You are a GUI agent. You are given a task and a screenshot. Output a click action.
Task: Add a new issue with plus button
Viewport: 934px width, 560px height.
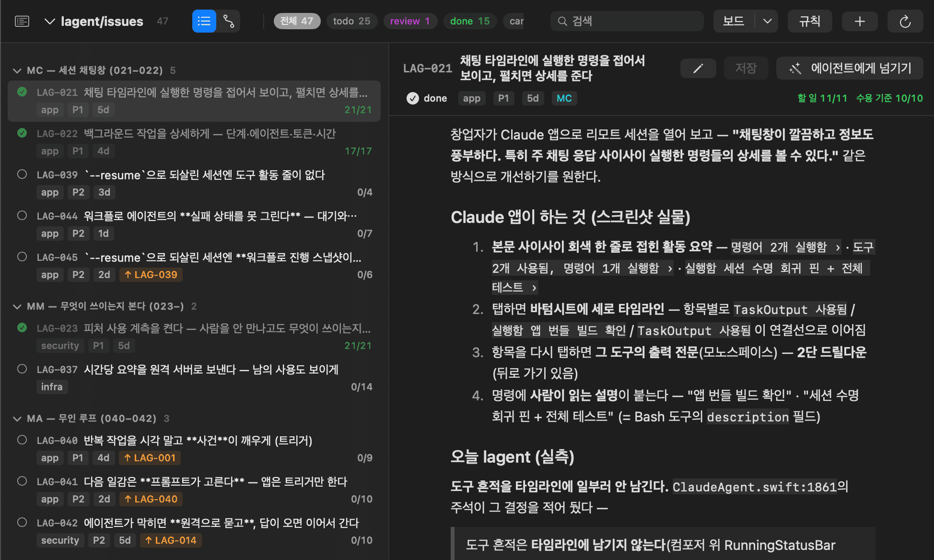[860, 21]
